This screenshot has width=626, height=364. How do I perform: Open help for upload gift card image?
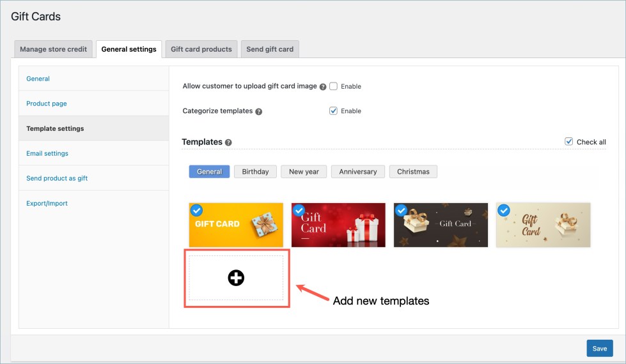(323, 87)
